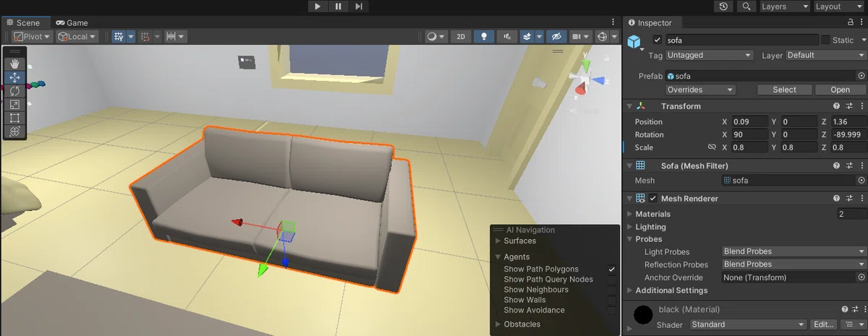Enable Show Path Query Nodes checkbox
Viewport: 868px width, 336px height.
tap(612, 280)
